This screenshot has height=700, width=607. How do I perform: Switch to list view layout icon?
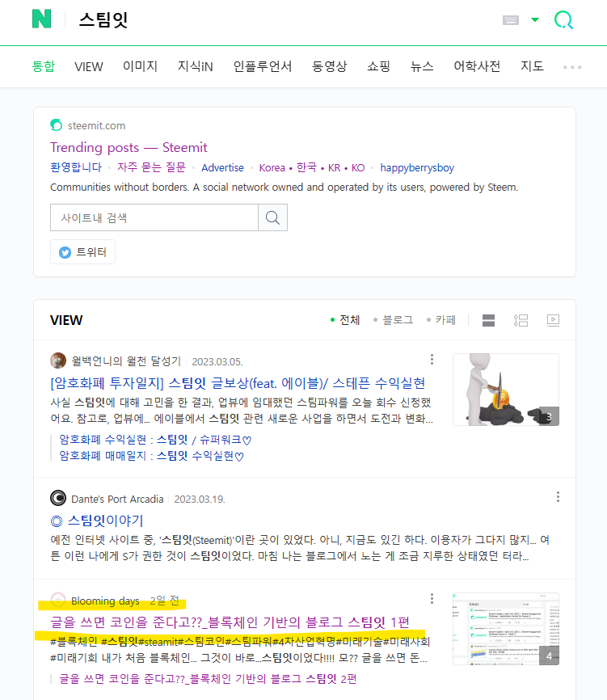[x=521, y=320]
